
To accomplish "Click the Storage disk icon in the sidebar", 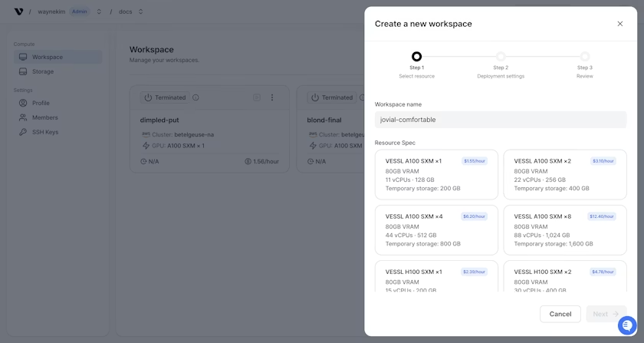I will tap(23, 71).
